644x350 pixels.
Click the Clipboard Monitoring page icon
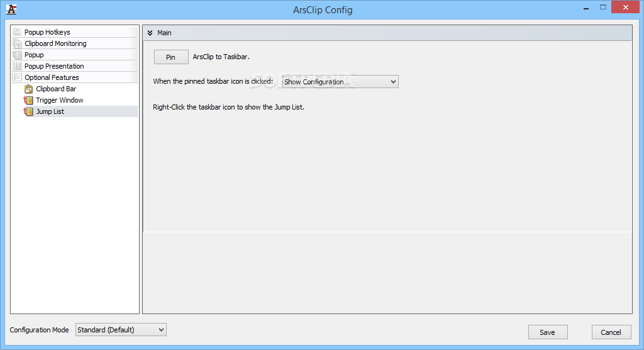[x=17, y=43]
